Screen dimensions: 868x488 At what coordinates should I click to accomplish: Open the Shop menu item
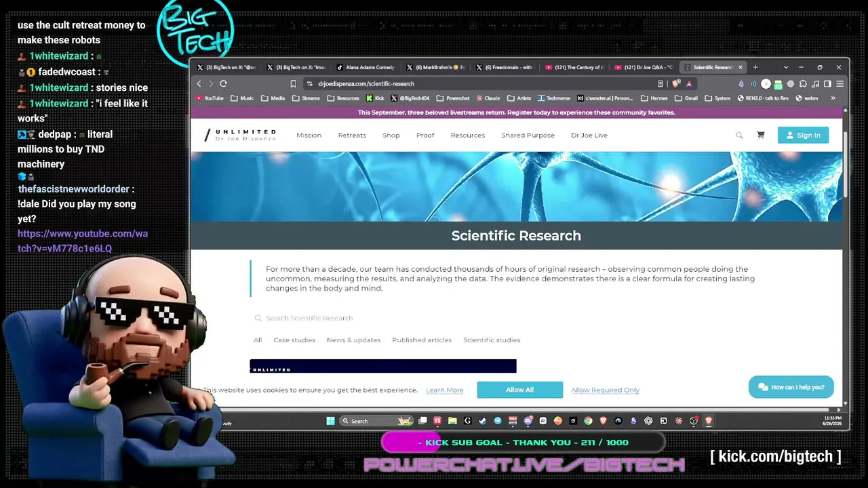point(391,136)
